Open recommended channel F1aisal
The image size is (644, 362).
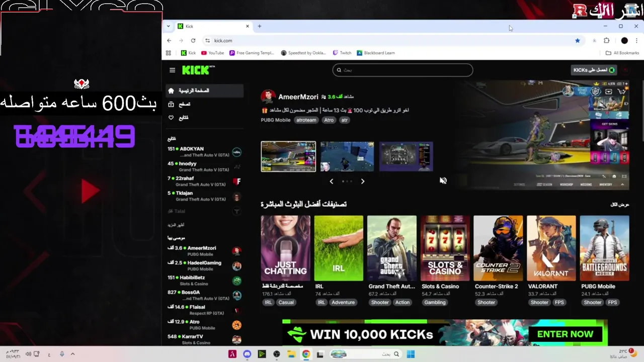click(205, 310)
